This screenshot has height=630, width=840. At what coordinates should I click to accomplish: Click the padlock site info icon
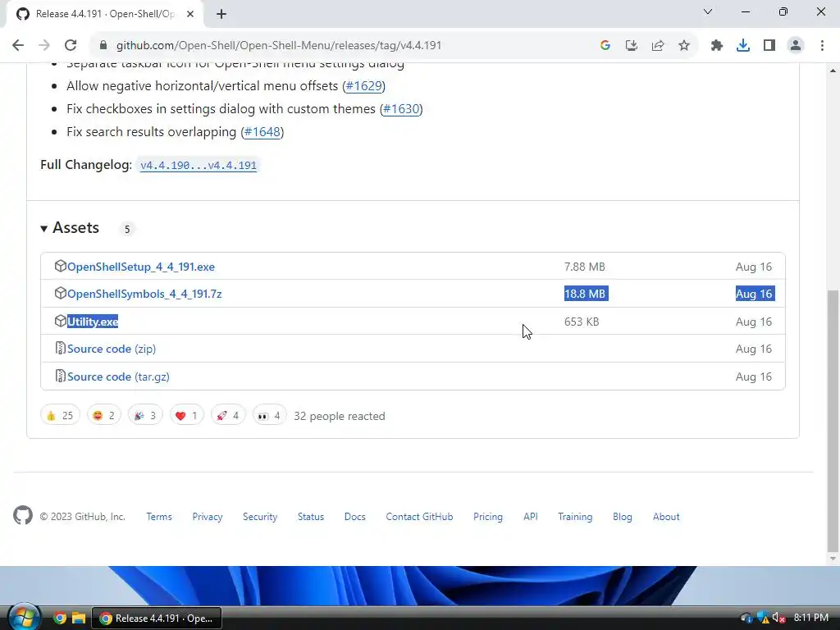103,46
